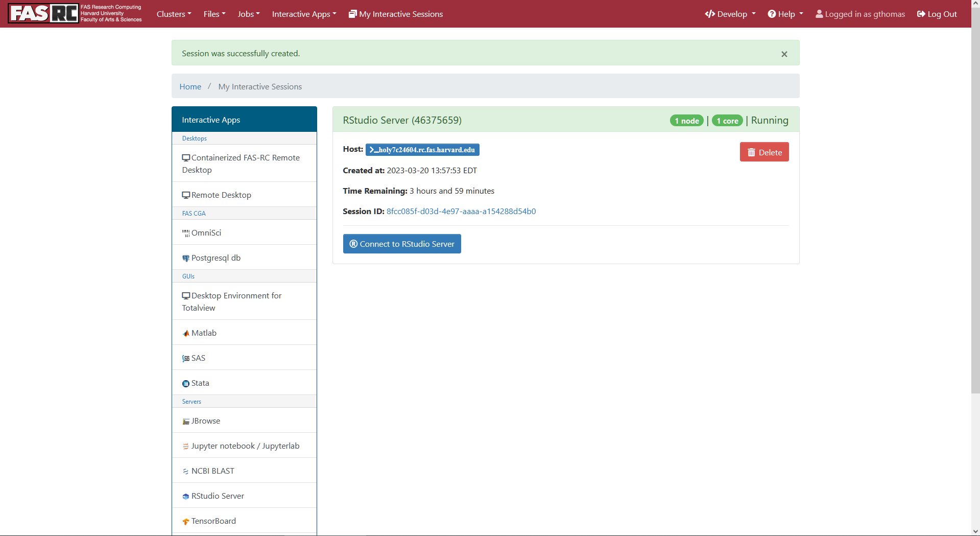Screen dimensions: 980x536
Task: Select the Stata app
Action: point(200,383)
